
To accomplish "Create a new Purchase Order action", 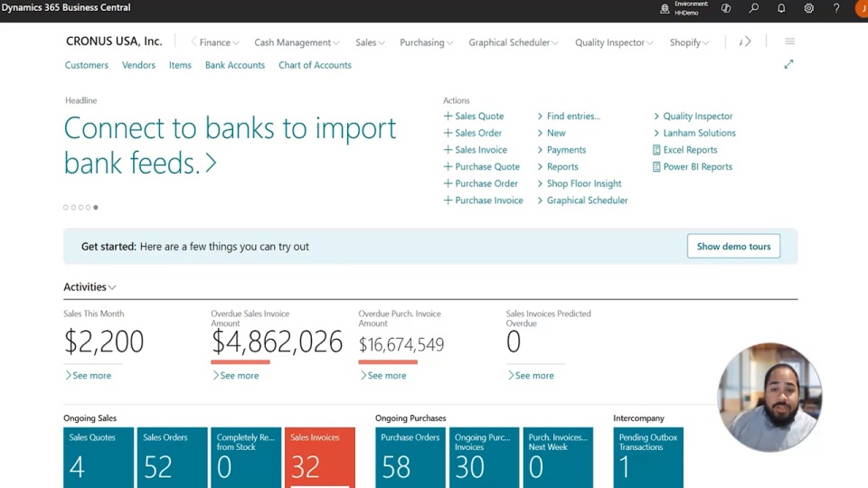I will point(480,183).
